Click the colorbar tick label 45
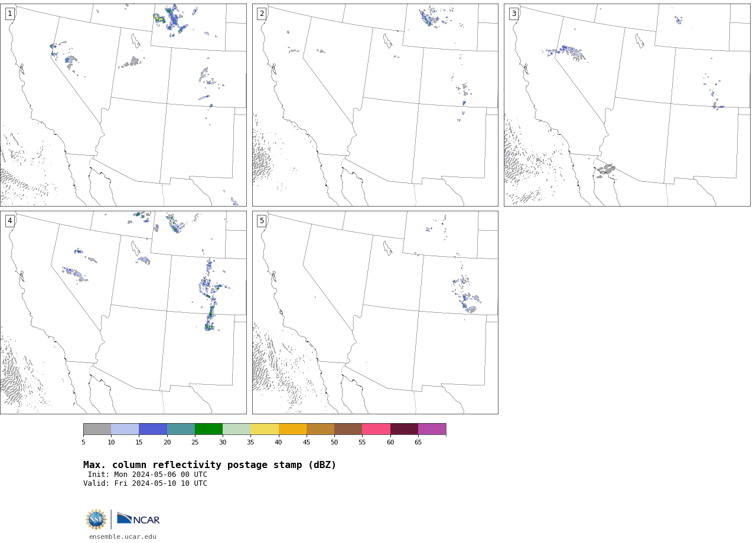This screenshot has width=756, height=543. (x=307, y=442)
